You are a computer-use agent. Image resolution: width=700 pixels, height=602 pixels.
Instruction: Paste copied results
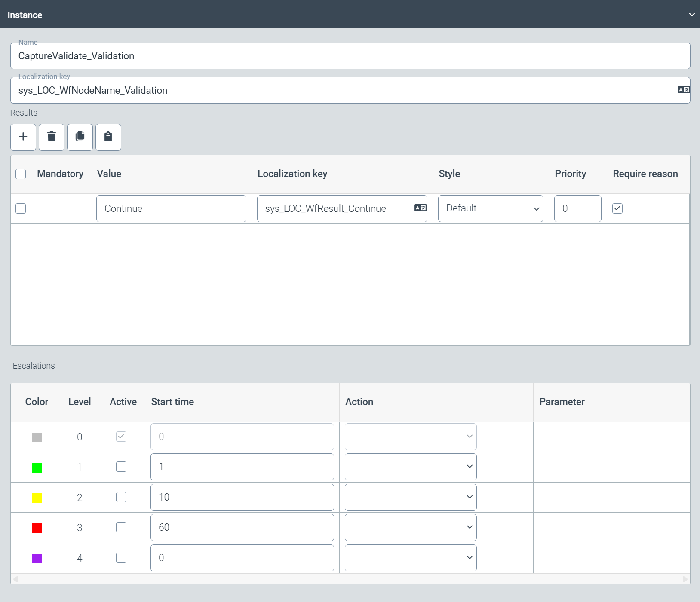pos(108,137)
